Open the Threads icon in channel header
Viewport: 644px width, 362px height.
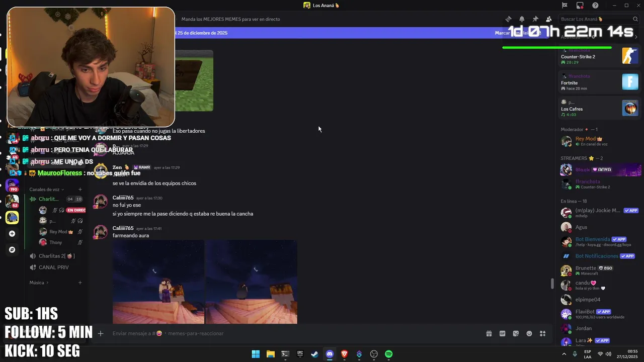click(x=509, y=19)
